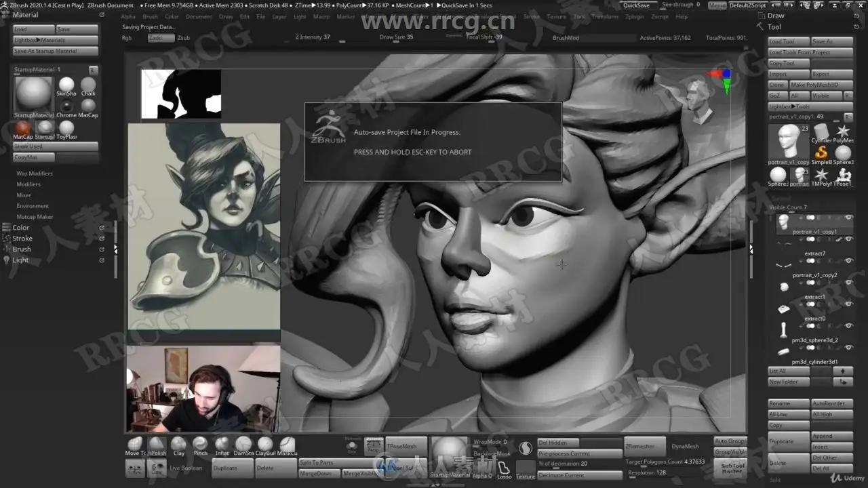Select the SimpleBrush tool icon
This screenshot has height=488, width=868.
coord(821,155)
